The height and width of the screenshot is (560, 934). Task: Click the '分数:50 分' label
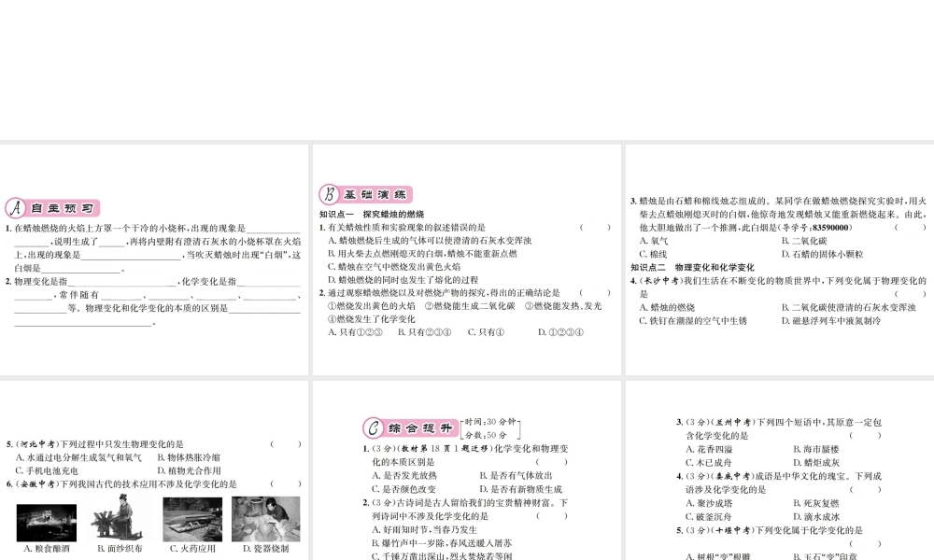coord(486,435)
